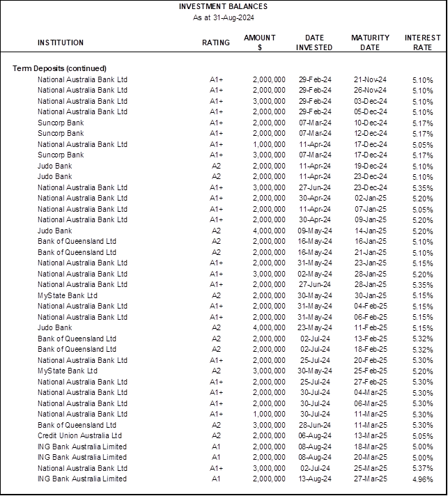Click invested date 28-Jun-24
448x496 pixels.
315,425
